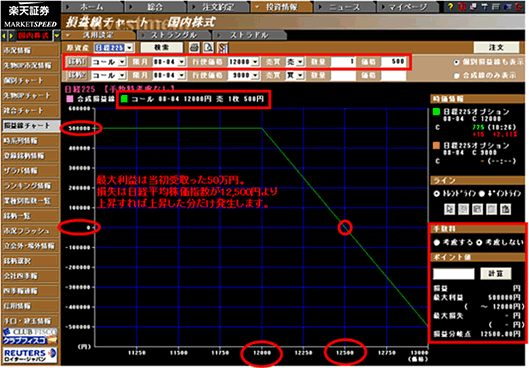Click the REUTERS banner logo
This screenshot has height=368, width=529.
(30, 356)
